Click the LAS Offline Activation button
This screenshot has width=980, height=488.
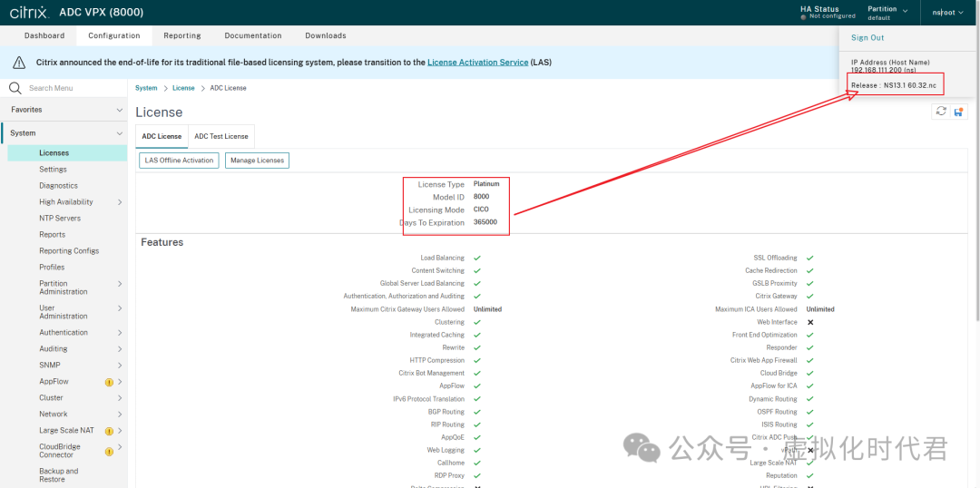coord(180,161)
